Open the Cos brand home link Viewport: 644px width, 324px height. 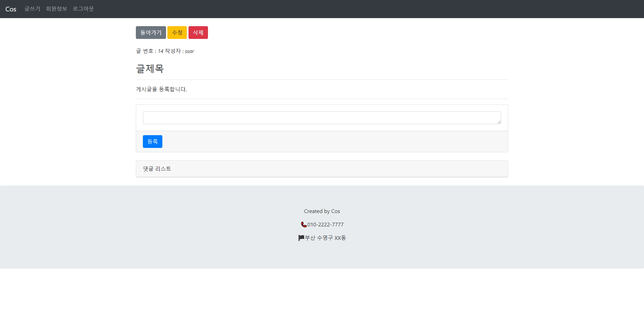[x=11, y=9]
